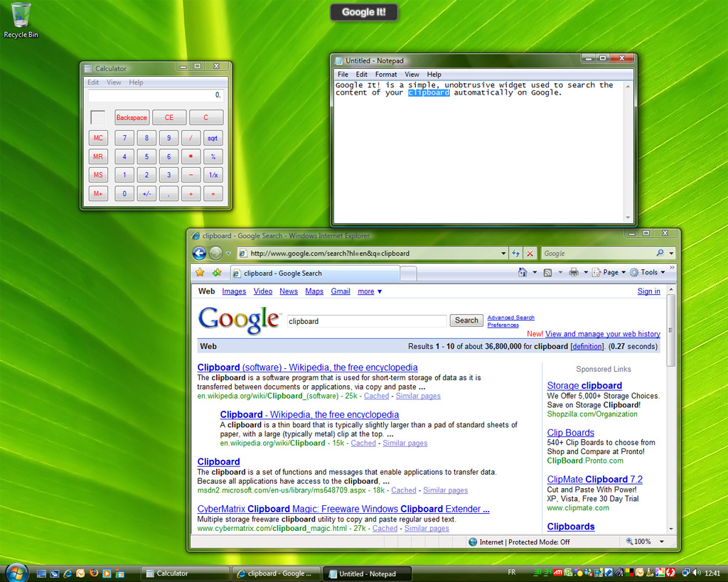Open Images link on Google page
Viewport: 728px width, 582px height.
234,291
